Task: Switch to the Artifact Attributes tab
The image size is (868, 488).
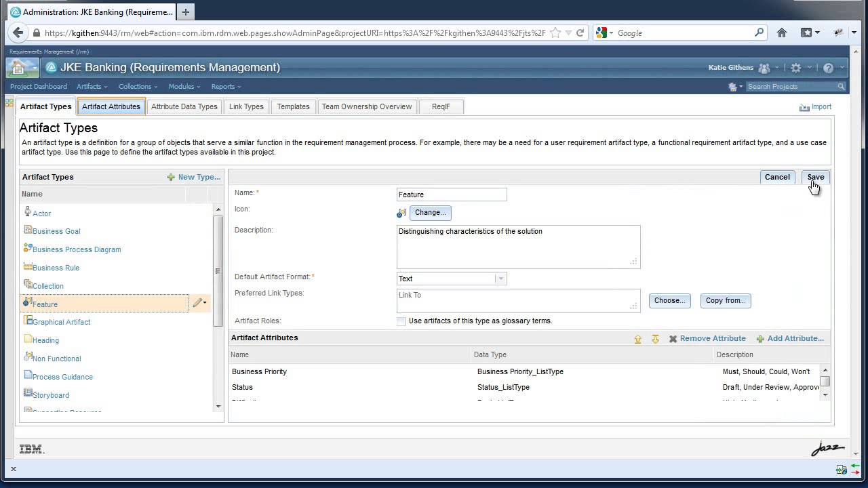Action: (111, 106)
